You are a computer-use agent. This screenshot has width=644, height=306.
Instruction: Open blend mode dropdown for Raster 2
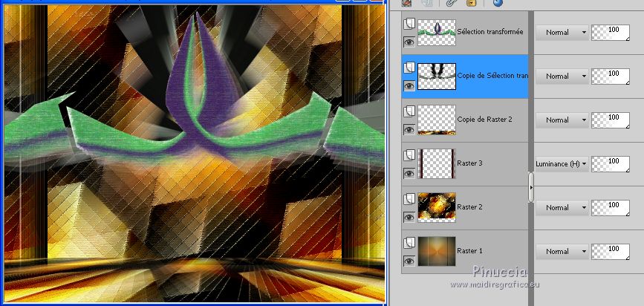tap(562, 208)
